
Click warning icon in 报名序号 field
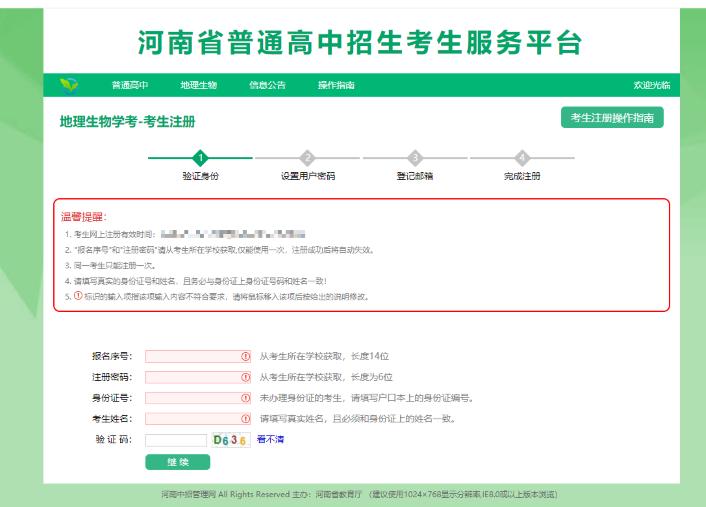click(245, 357)
